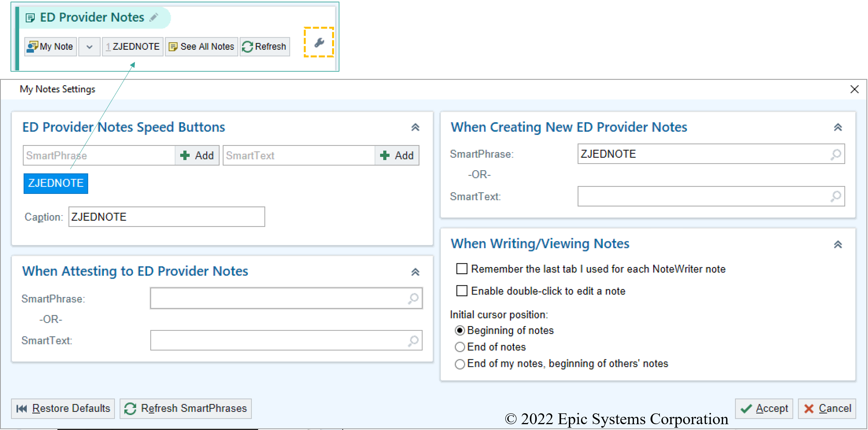868x430 pixels.
Task: Choose End of my notes radio option
Action: [x=460, y=364]
